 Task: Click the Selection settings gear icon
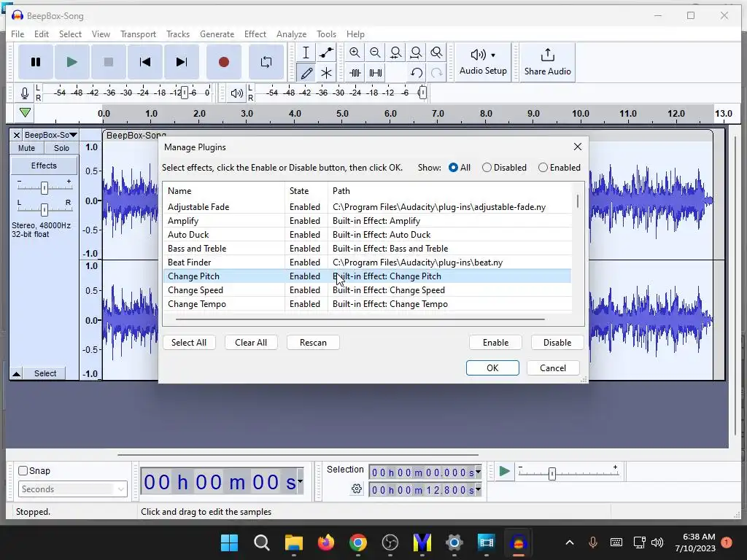(x=357, y=489)
